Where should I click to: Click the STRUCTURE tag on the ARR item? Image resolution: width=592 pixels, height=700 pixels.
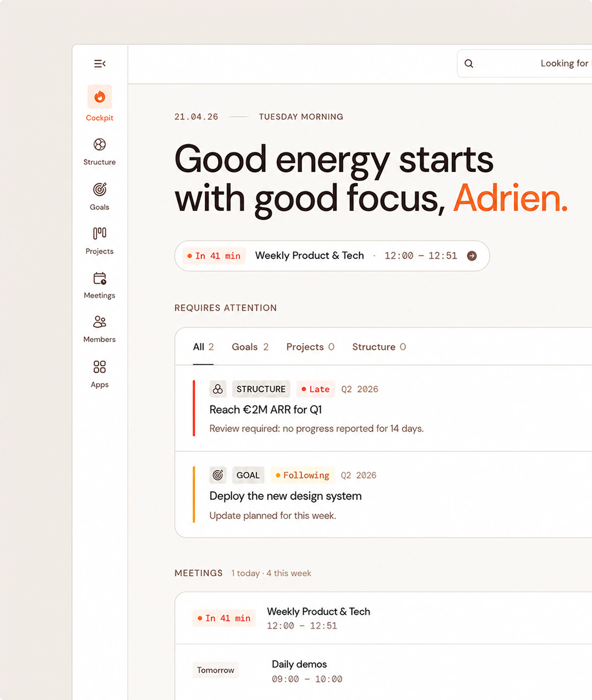261,389
